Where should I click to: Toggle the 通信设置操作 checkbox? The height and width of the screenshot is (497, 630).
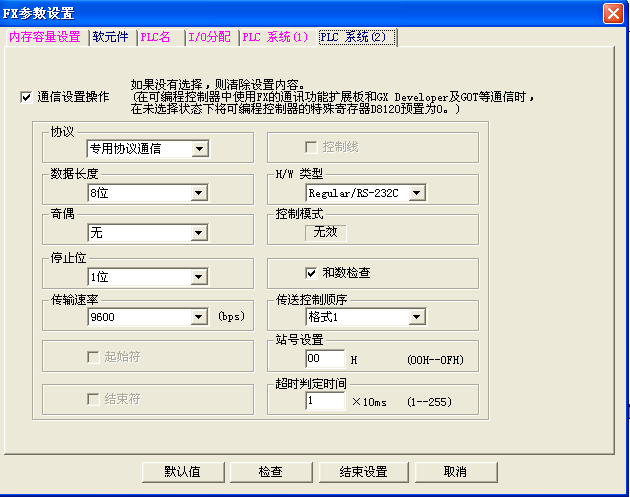click(26, 97)
